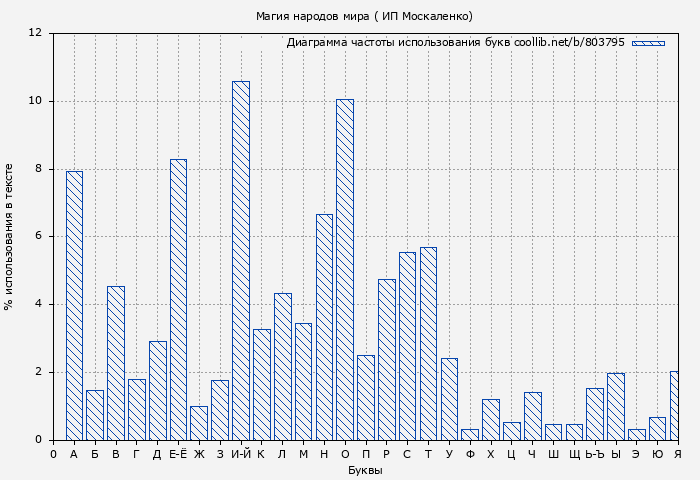700x480 pixels.
Task: Click the y-axis tick label 12
Action: [x=35, y=33]
